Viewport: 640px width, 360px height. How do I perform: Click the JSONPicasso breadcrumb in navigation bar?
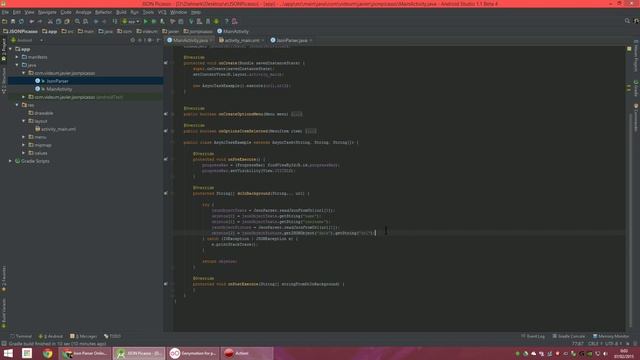pyautogui.click(x=20, y=31)
